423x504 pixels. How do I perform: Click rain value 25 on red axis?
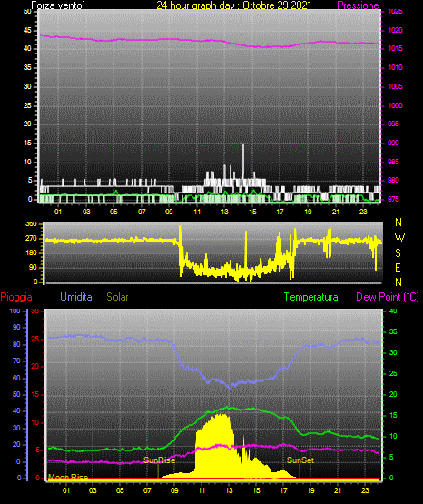coord(35,339)
